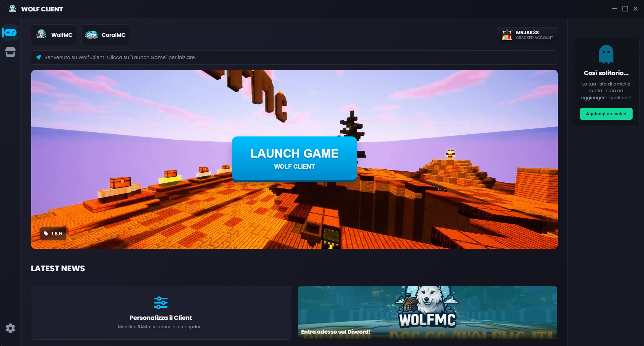Click the ghost icon in friends panel
Image resolution: width=644 pixels, height=346 pixels.
606,54
